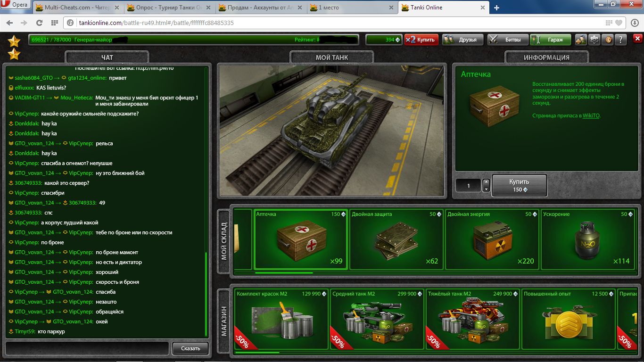Buy the Аптечка with the Купить 150 button
Screen dimensions: 644x362
pyautogui.click(x=519, y=185)
